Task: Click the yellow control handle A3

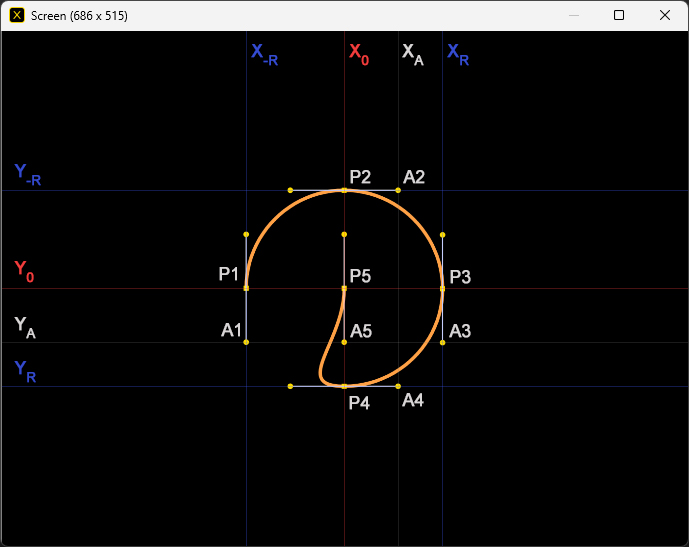Action: [442, 342]
